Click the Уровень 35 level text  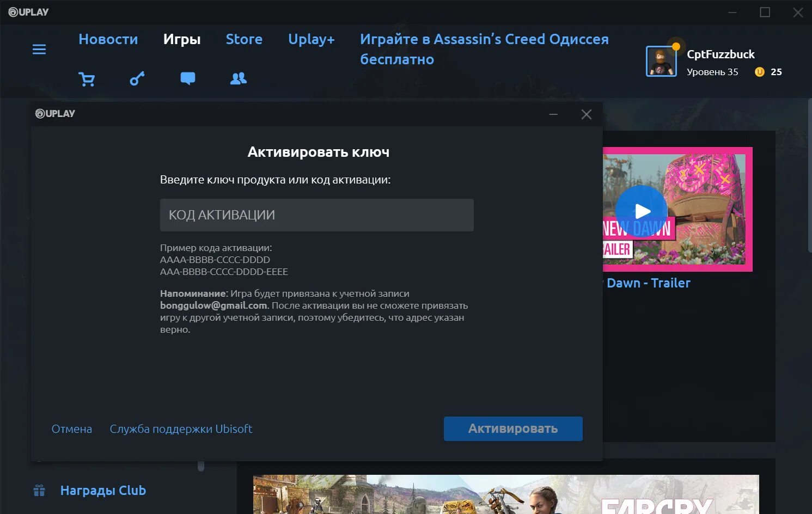coord(712,72)
